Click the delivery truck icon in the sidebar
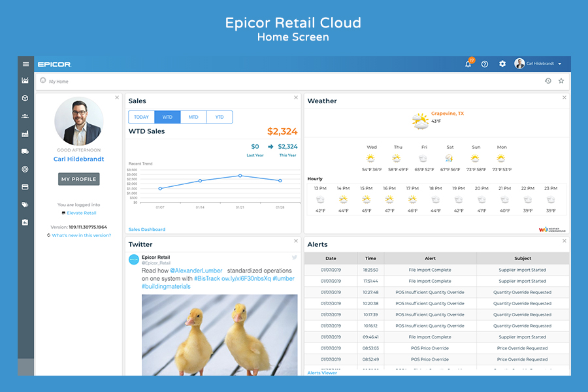The height and width of the screenshot is (392, 588). [25, 152]
